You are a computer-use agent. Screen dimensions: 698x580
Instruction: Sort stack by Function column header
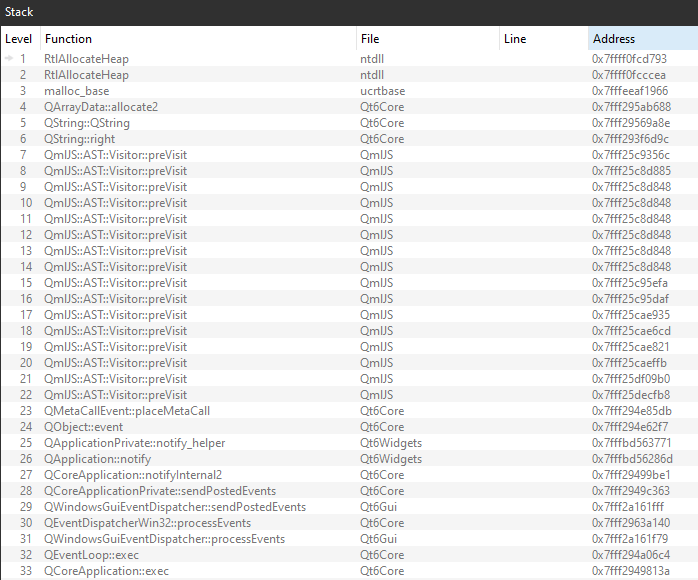68,39
